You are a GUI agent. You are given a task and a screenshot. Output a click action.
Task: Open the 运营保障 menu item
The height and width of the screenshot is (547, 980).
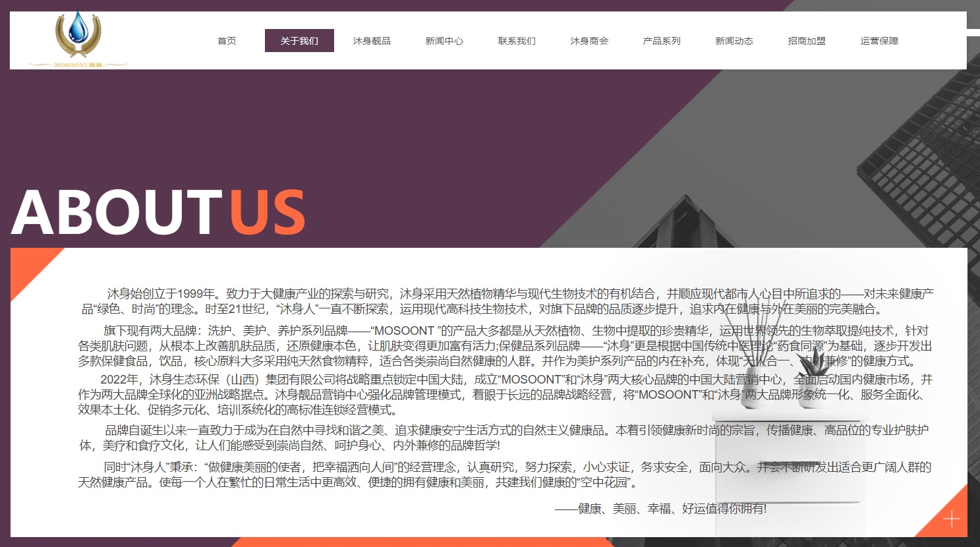(879, 41)
